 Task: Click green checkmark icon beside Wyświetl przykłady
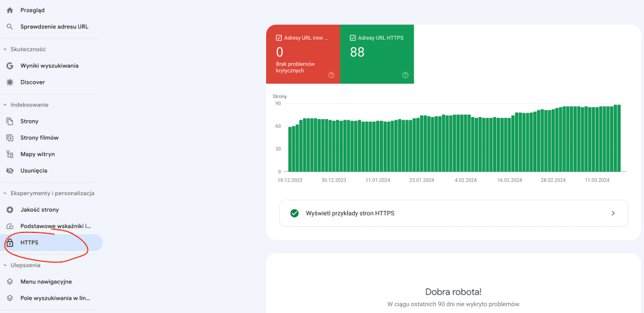tap(294, 213)
